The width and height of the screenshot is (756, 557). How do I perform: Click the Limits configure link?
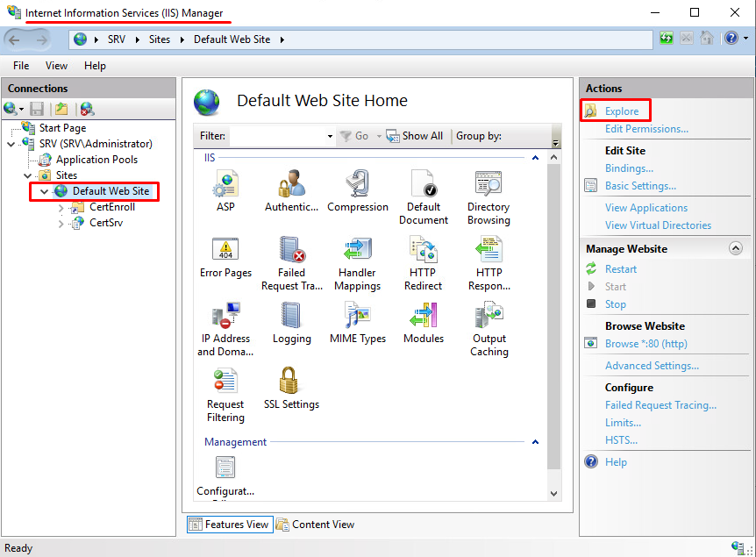[623, 423]
